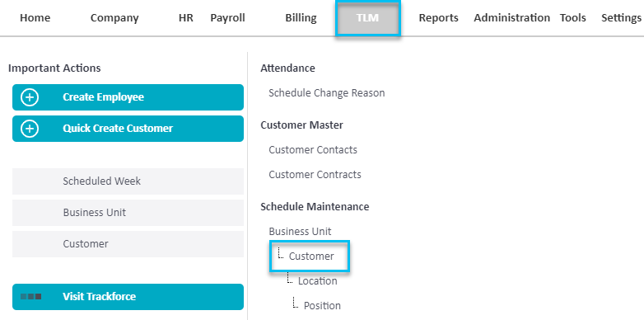This screenshot has width=644, height=320.
Task: Open the Position tree item
Action: pos(322,306)
